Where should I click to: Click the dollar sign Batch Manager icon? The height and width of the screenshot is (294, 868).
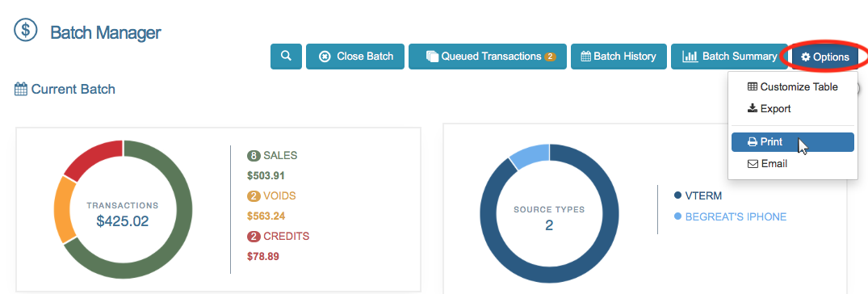(26, 29)
